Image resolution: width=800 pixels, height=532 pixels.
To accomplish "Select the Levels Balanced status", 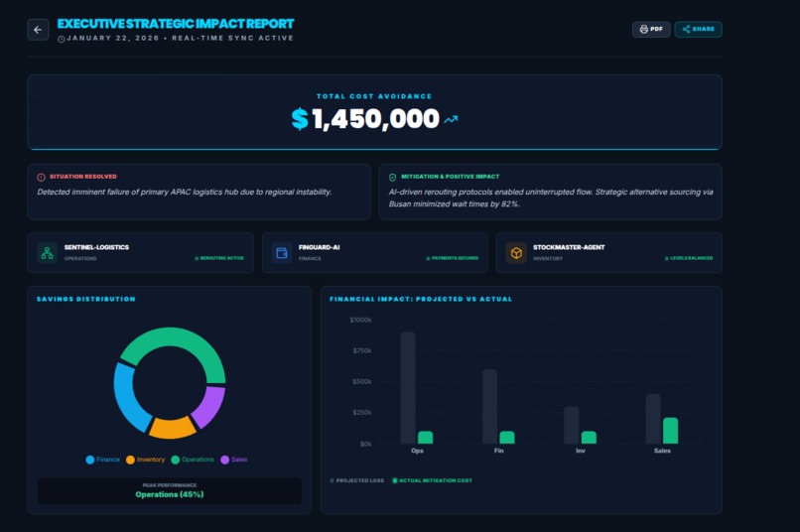I will tap(689, 258).
